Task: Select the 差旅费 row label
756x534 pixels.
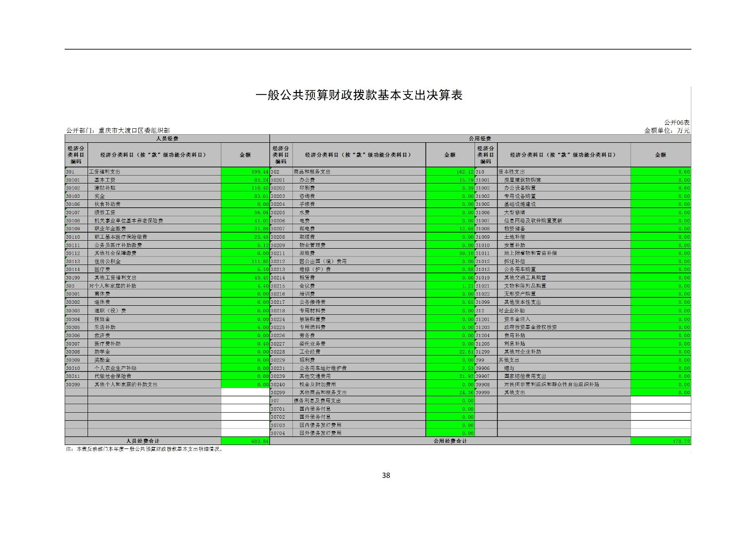Action: [x=307, y=253]
